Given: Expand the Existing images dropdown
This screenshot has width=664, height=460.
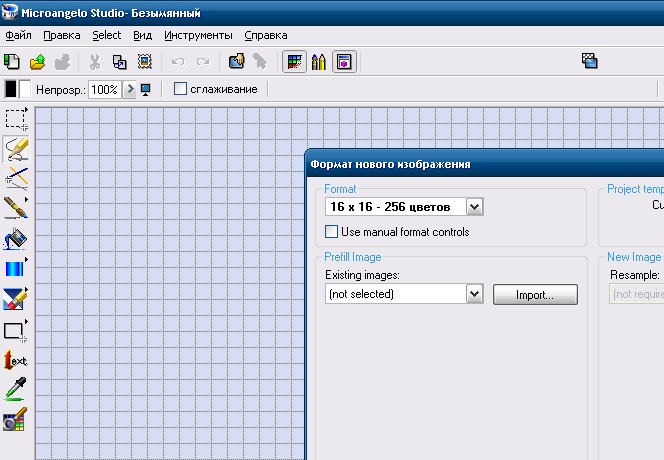Looking at the screenshot, I should pos(475,294).
